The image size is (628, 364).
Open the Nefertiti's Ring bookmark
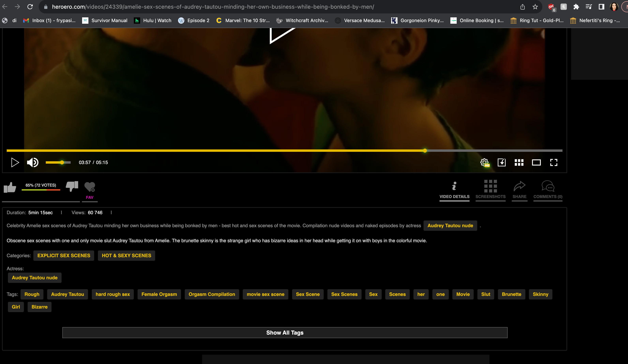click(x=595, y=21)
